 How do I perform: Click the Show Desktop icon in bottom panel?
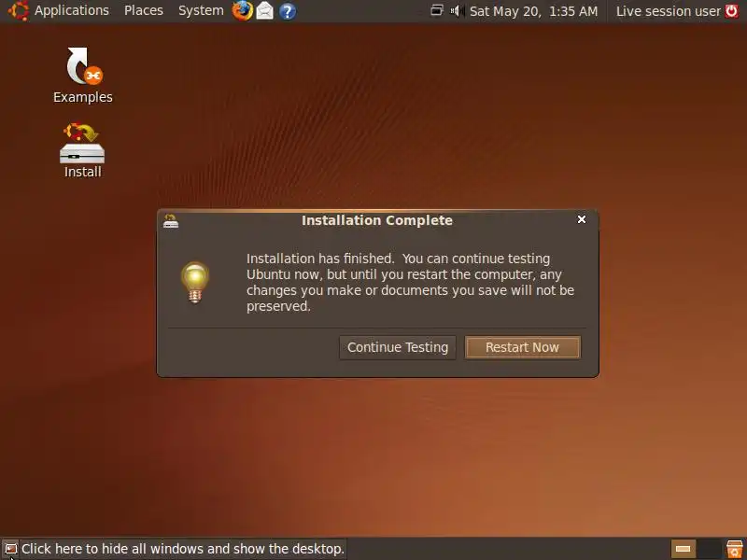pos(10,549)
